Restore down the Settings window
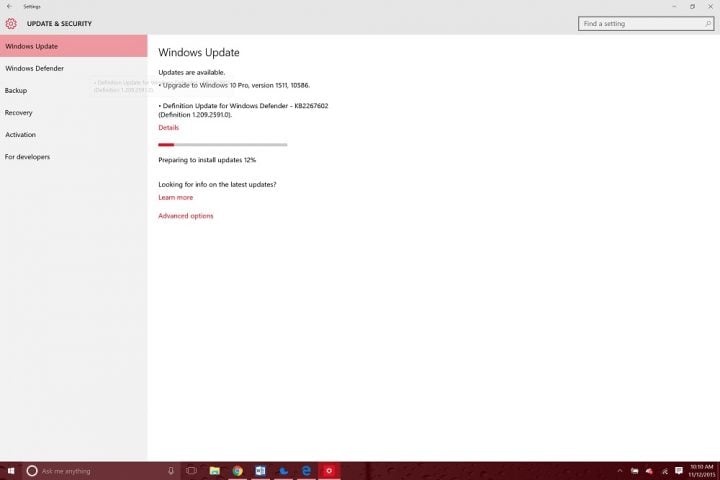 click(692, 6)
